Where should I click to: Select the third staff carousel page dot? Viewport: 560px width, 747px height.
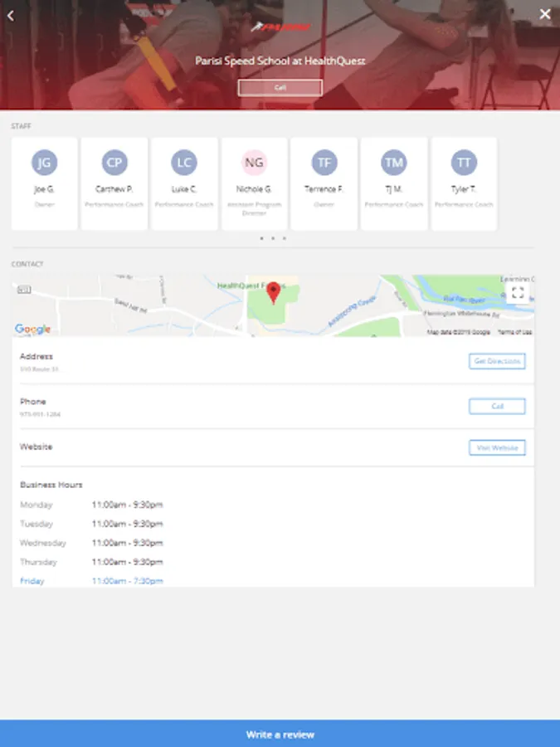pyautogui.click(x=285, y=238)
